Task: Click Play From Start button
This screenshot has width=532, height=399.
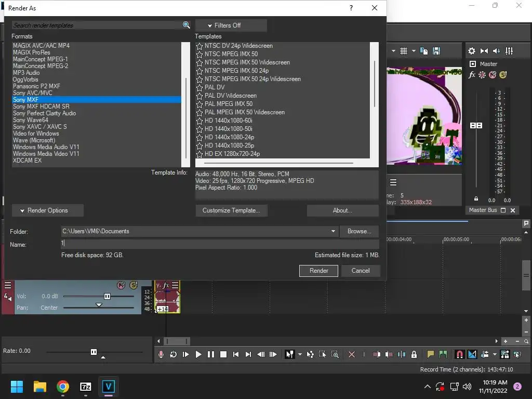Action: [x=185, y=354]
